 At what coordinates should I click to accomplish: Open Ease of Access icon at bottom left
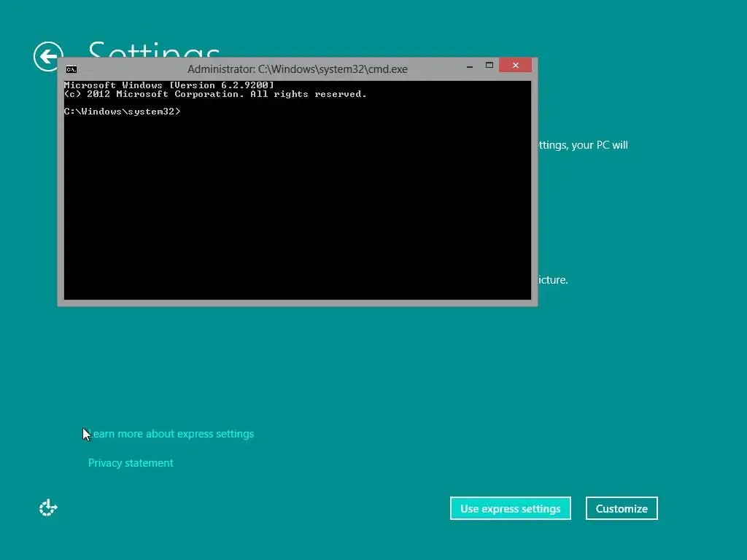(48, 507)
